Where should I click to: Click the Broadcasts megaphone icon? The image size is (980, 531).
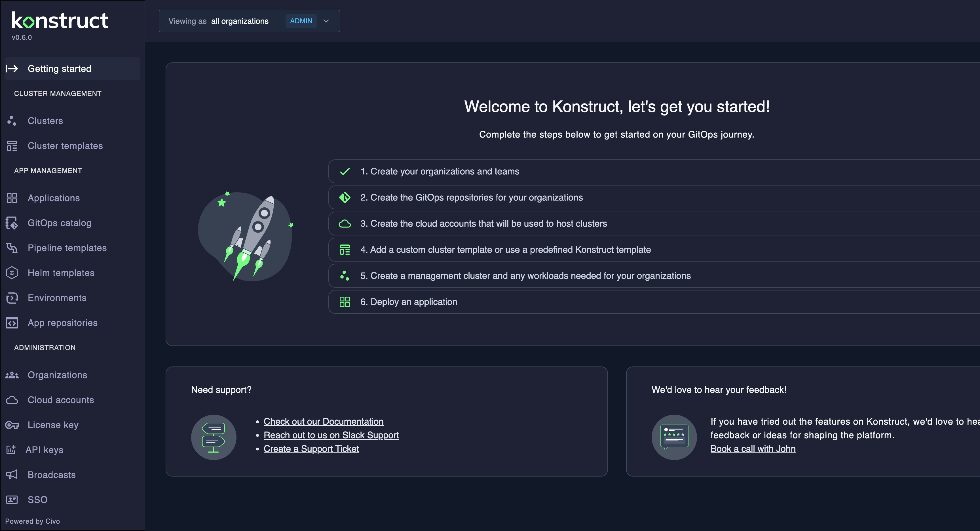click(12, 475)
